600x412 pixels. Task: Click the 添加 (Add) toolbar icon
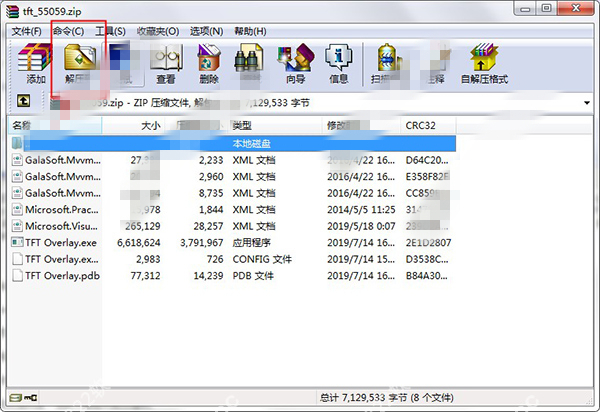point(35,57)
